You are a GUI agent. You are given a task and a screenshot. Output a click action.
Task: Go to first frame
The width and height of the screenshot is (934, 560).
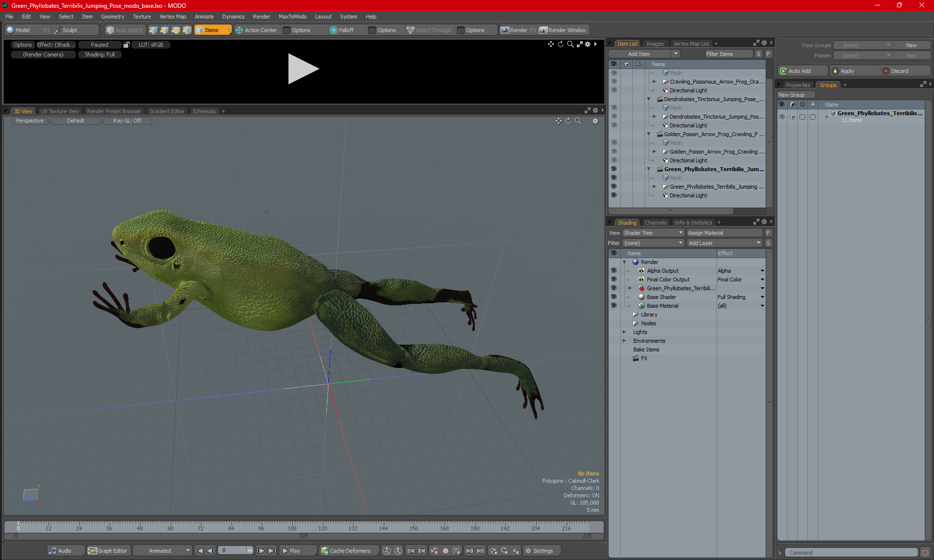199,551
